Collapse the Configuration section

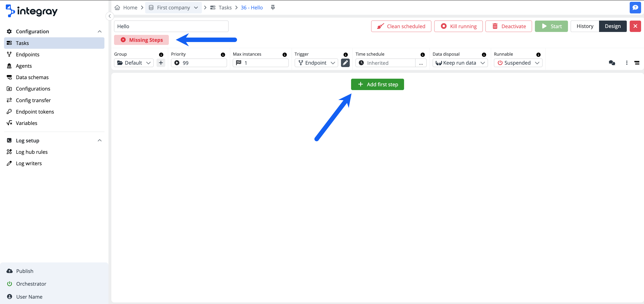coord(99,31)
